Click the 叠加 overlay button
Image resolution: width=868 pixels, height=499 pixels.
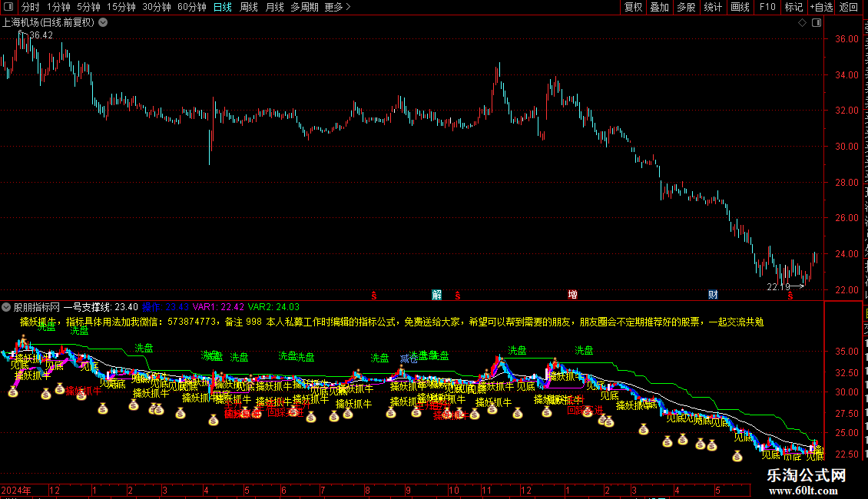659,7
